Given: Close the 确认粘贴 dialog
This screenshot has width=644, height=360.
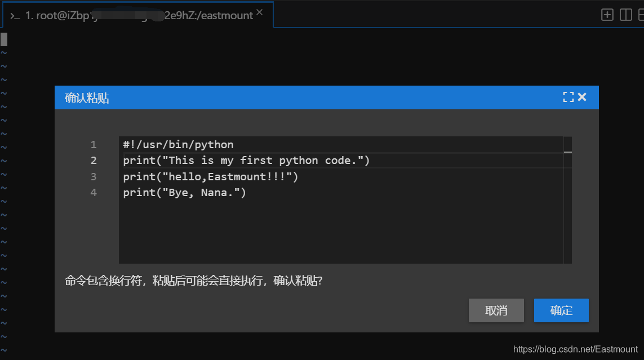Looking at the screenshot, I should click(582, 97).
